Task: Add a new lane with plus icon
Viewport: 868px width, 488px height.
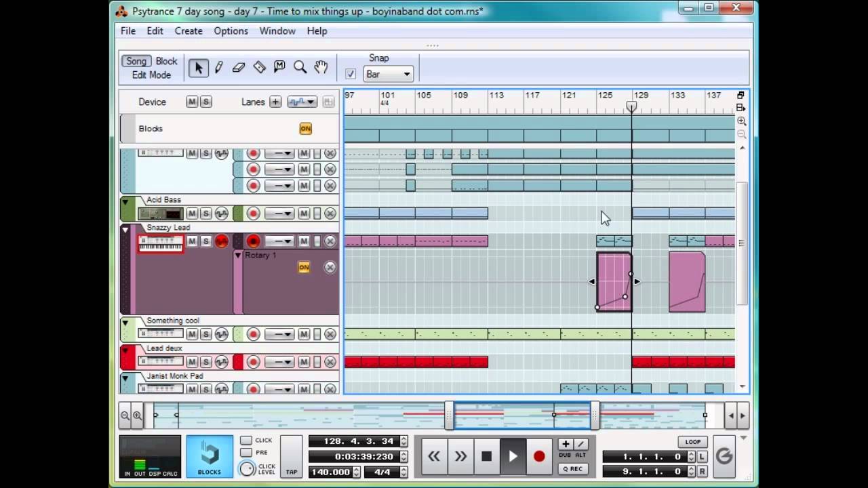Action: 275,102
